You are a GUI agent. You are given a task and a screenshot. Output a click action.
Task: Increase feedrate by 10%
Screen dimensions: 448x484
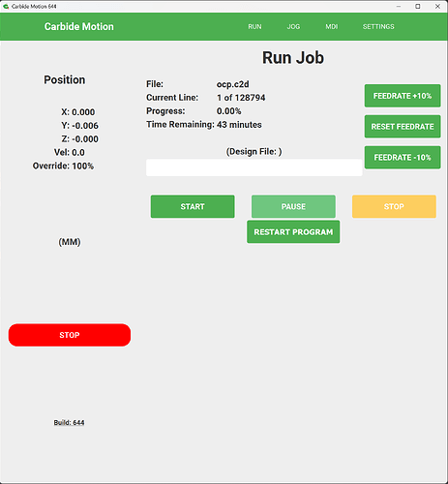(x=403, y=96)
